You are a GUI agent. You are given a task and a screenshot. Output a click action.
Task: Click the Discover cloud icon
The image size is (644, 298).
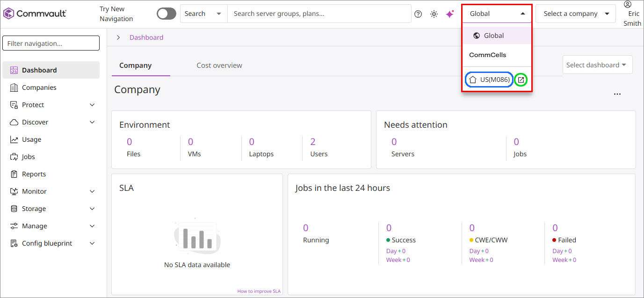pos(14,122)
